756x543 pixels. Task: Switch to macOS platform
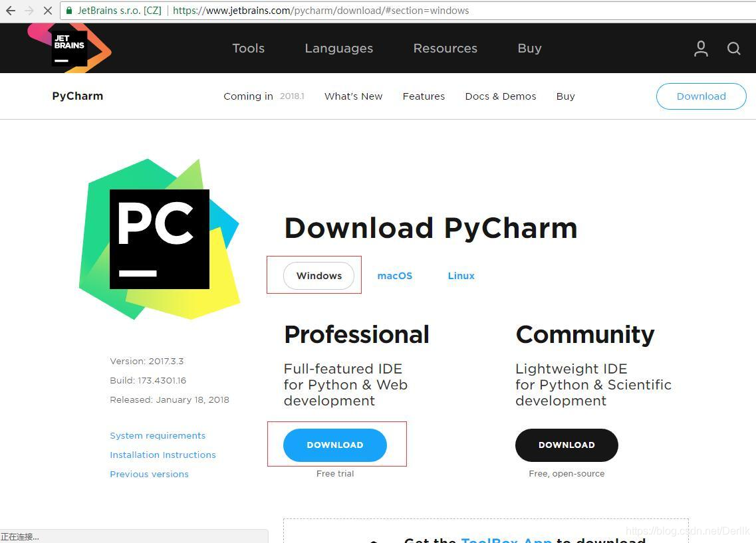pos(395,276)
